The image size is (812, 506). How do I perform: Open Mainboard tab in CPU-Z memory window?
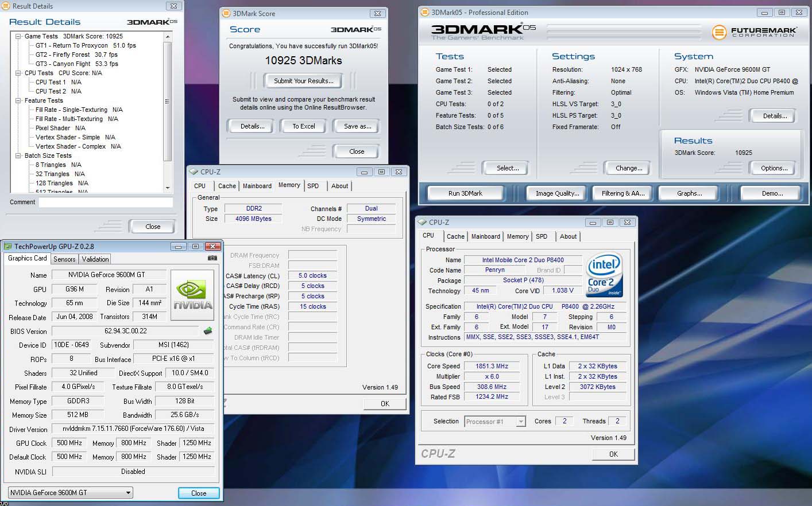pyautogui.click(x=257, y=186)
